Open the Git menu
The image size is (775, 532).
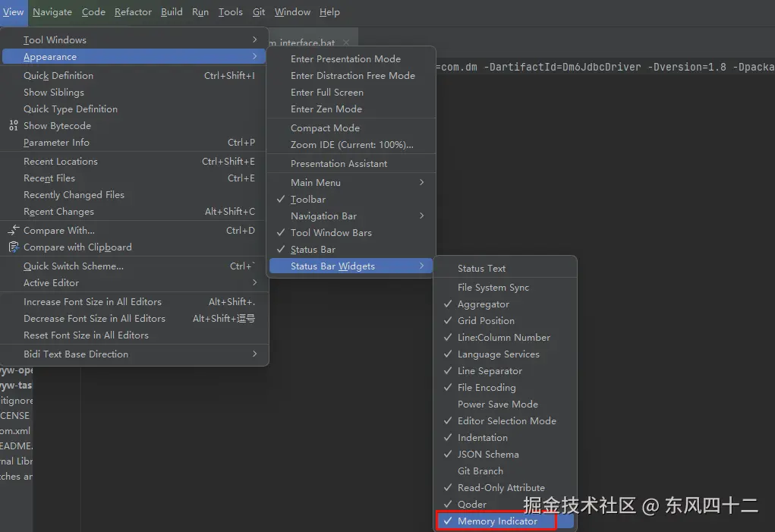click(258, 11)
